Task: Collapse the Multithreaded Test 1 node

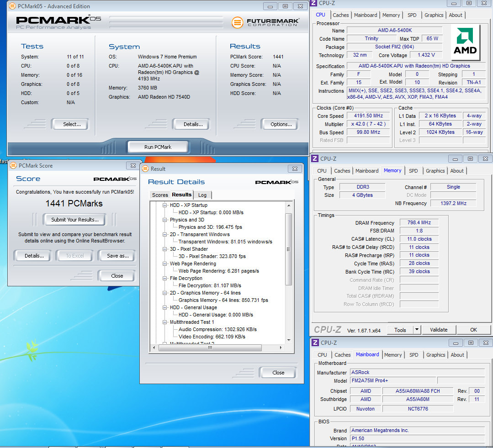Action: (x=164, y=322)
